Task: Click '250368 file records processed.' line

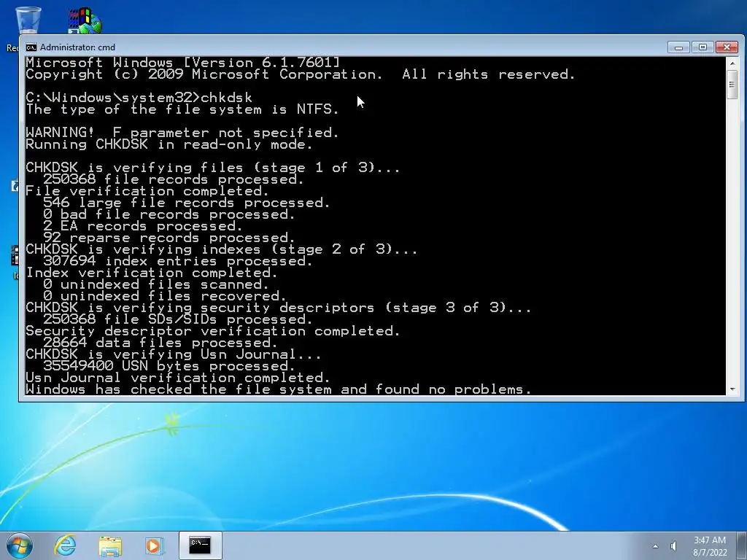Action: [174, 179]
